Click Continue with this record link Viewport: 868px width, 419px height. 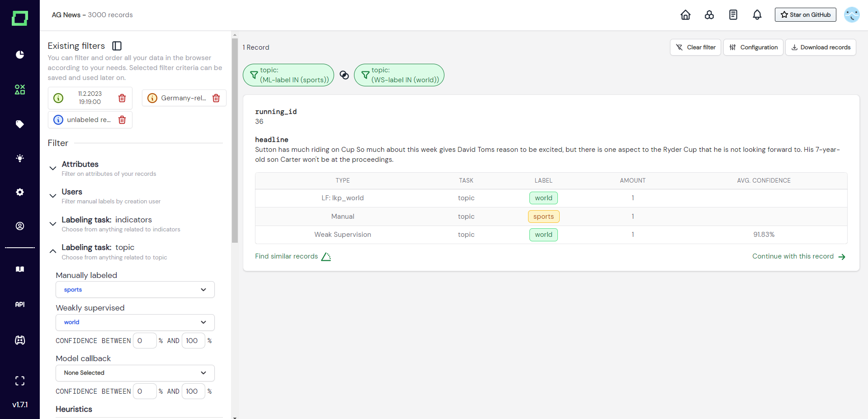tap(799, 256)
